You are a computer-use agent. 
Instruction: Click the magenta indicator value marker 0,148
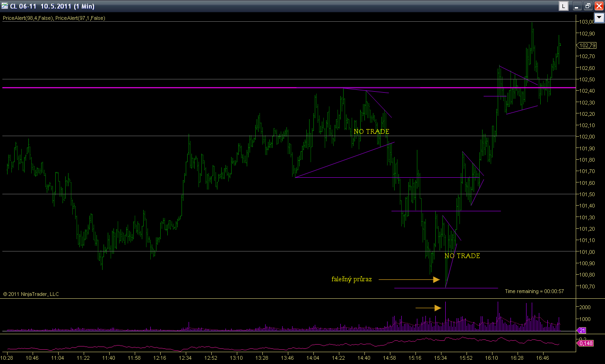click(x=586, y=343)
